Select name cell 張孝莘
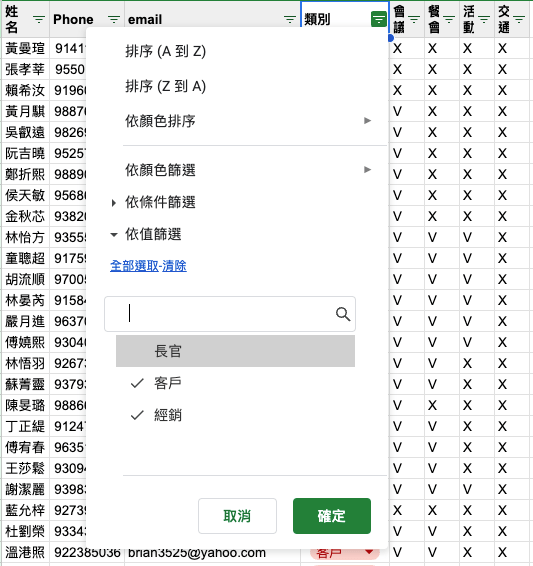The height and width of the screenshot is (566, 533). [x=25, y=69]
